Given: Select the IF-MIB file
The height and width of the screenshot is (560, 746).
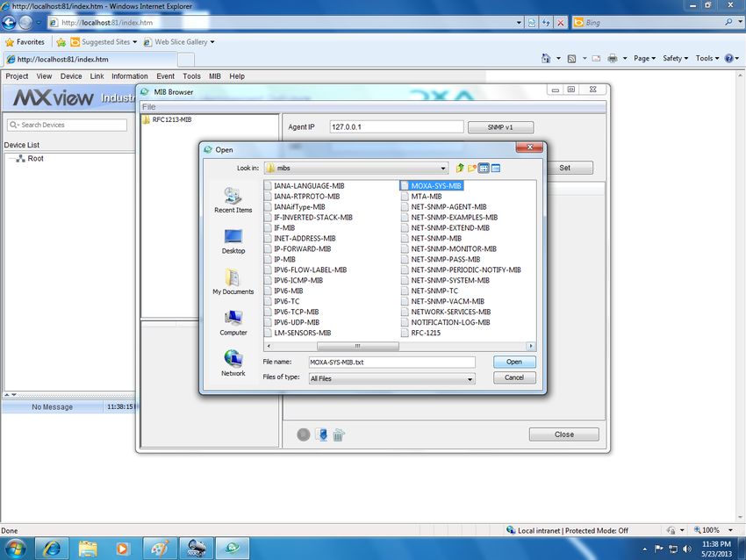Looking at the screenshot, I should (284, 228).
